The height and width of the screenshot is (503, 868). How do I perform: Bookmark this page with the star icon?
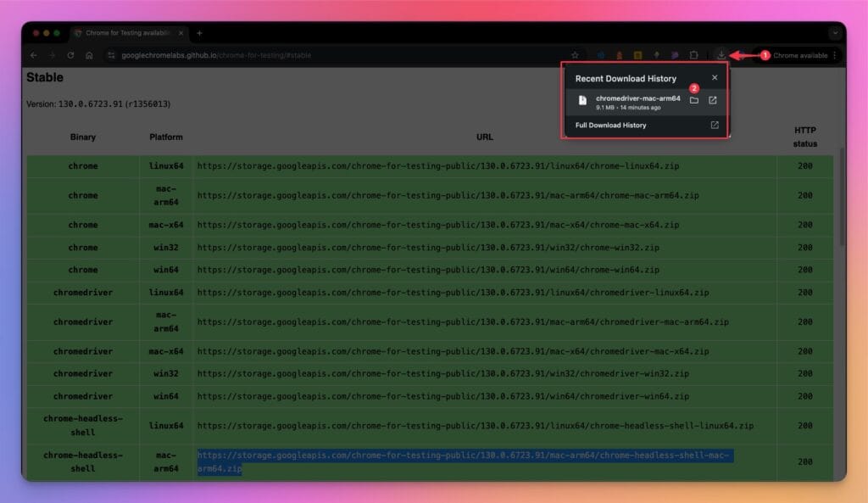(576, 55)
